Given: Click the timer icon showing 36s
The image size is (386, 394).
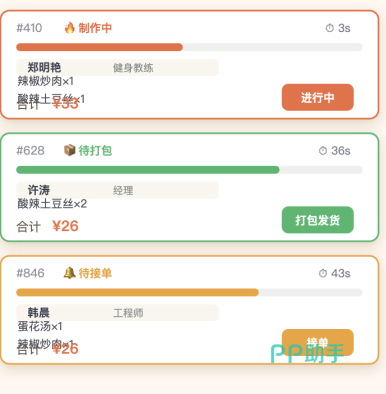Looking at the screenshot, I should tap(323, 151).
